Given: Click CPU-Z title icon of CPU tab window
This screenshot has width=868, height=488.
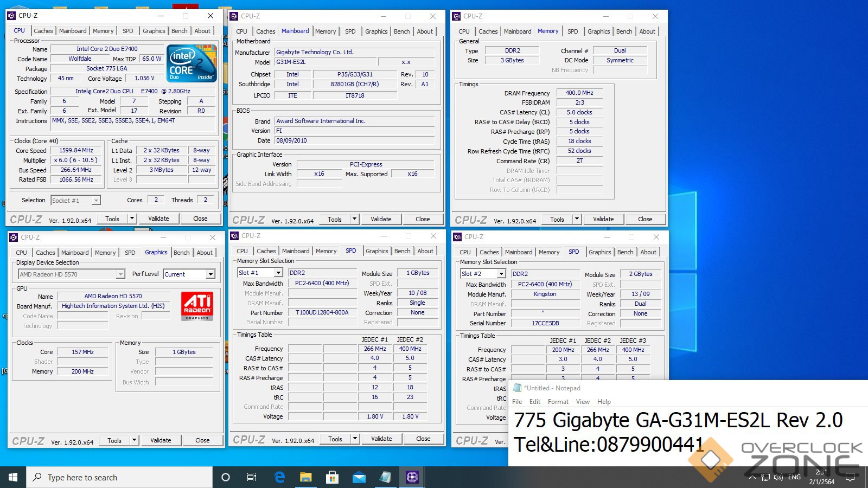Looking at the screenshot, I should pos(11,16).
